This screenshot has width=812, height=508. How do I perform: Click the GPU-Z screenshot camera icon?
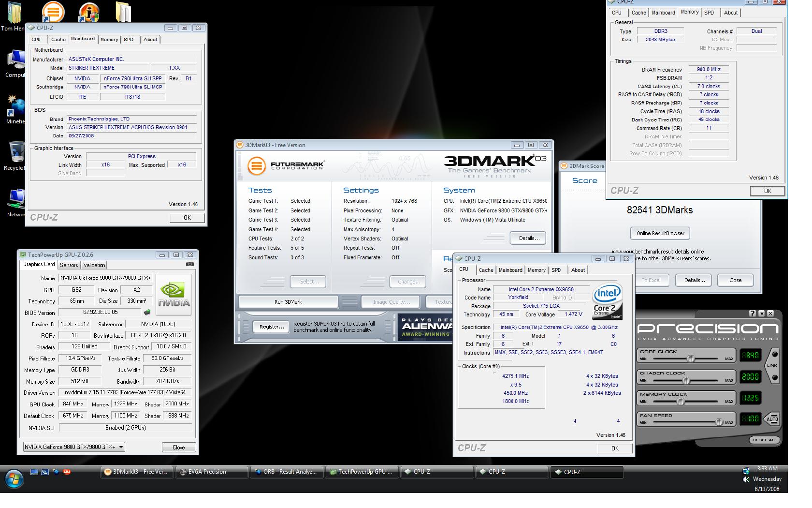coord(190,264)
